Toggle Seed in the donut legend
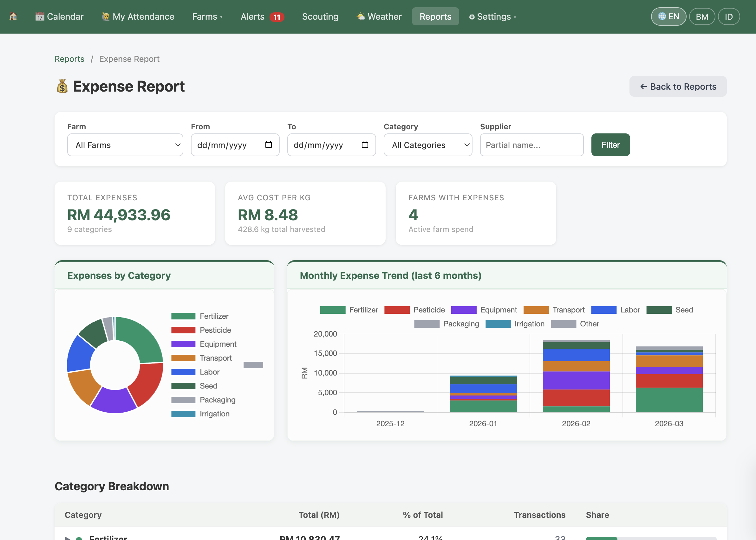756x540 pixels. click(194, 386)
